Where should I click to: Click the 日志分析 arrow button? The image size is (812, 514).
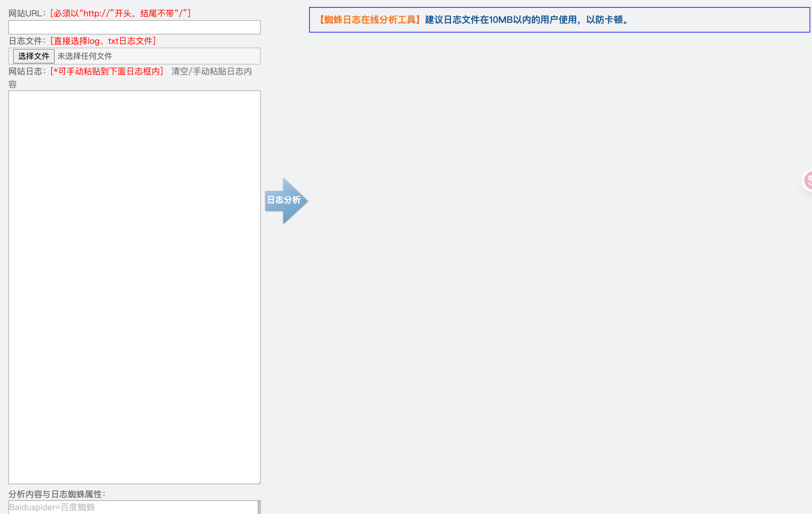tap(285, 200)
